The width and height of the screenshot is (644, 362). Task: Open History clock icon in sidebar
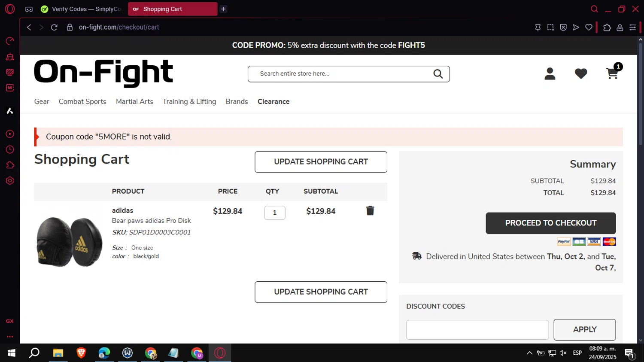tap(9, 149)
